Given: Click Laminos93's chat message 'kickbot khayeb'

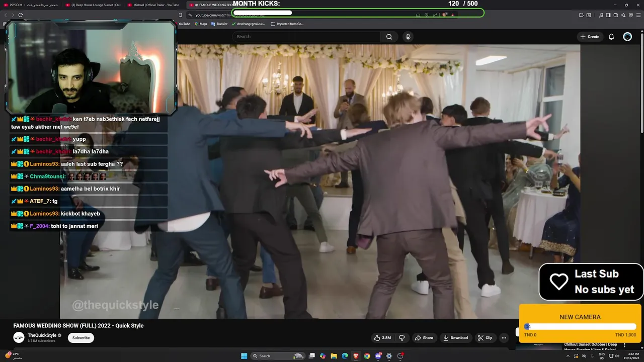Looking at the screenshot, I should (x=80, y=214).
